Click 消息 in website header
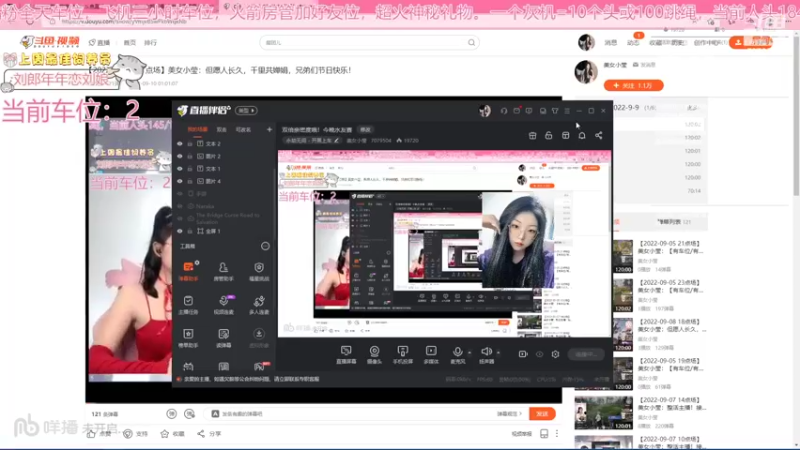 point(611,43)
